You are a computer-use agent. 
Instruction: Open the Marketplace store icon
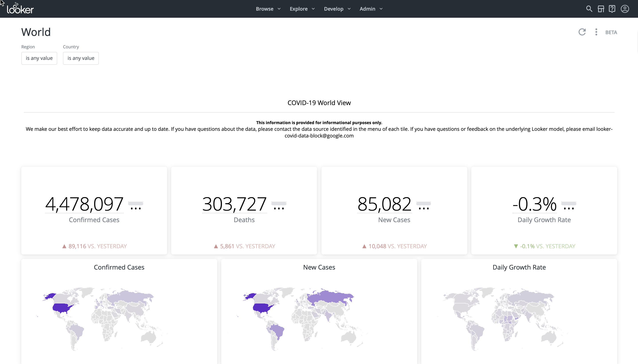(601, 9)
